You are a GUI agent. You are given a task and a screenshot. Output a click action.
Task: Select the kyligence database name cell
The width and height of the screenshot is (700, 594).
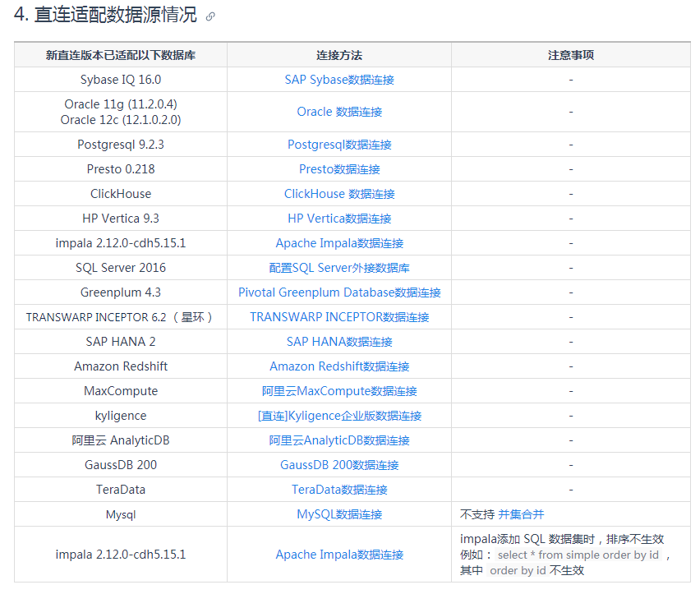click(x=121, y=416)
